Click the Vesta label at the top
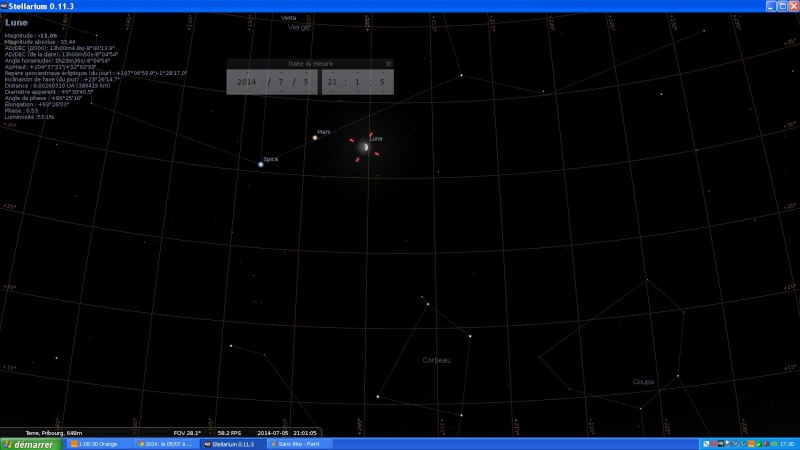Screen dimensions: 800x450 [288, 18]
